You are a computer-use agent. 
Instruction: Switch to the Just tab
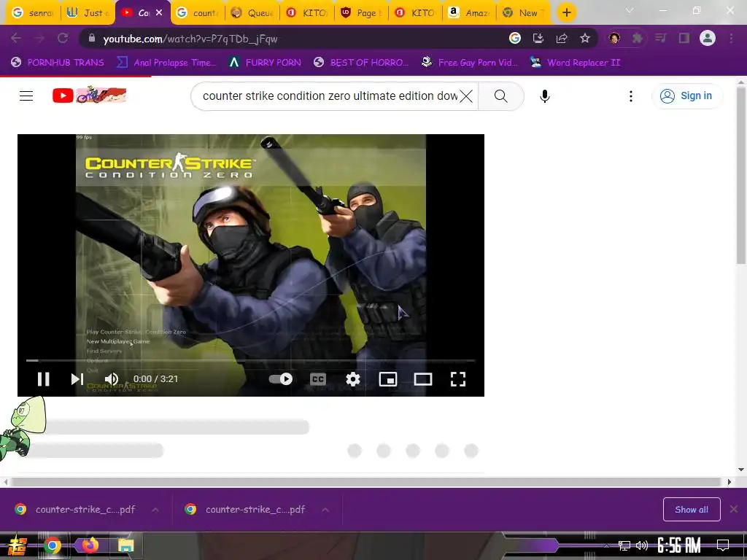[x=88, y=13]
